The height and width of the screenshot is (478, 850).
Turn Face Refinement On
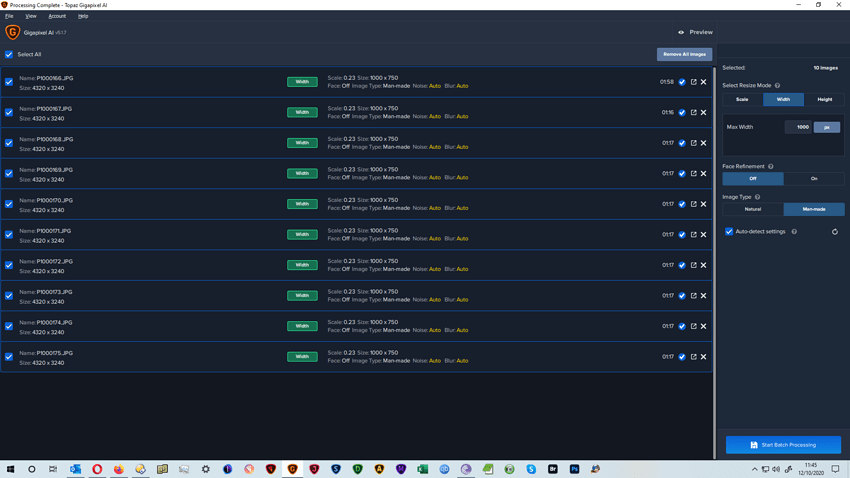[x=814, y=179]
